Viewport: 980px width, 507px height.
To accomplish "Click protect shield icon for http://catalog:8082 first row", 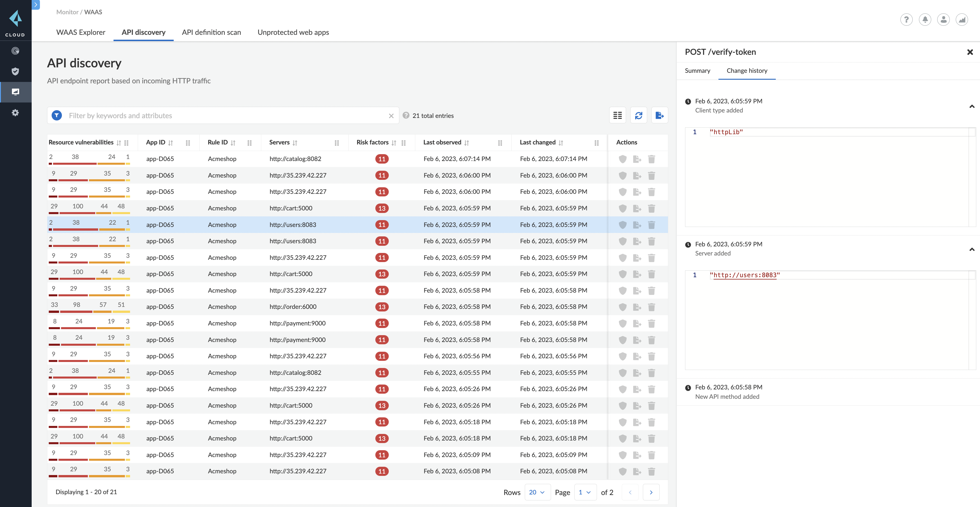I will [x=622, y=159].
